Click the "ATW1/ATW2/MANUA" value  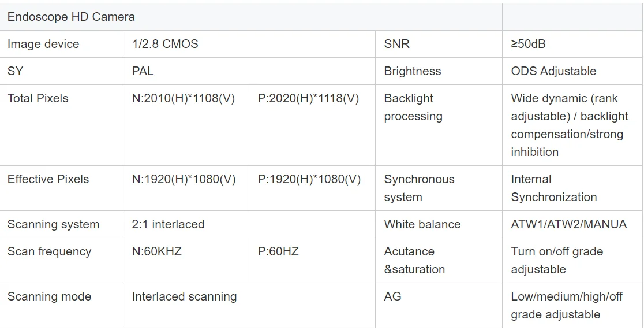568,224
